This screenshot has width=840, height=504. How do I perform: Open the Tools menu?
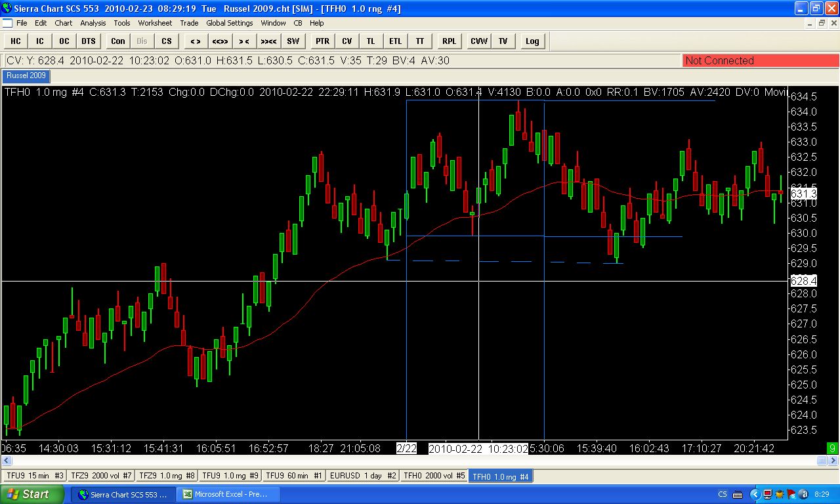tap(122, 23)
